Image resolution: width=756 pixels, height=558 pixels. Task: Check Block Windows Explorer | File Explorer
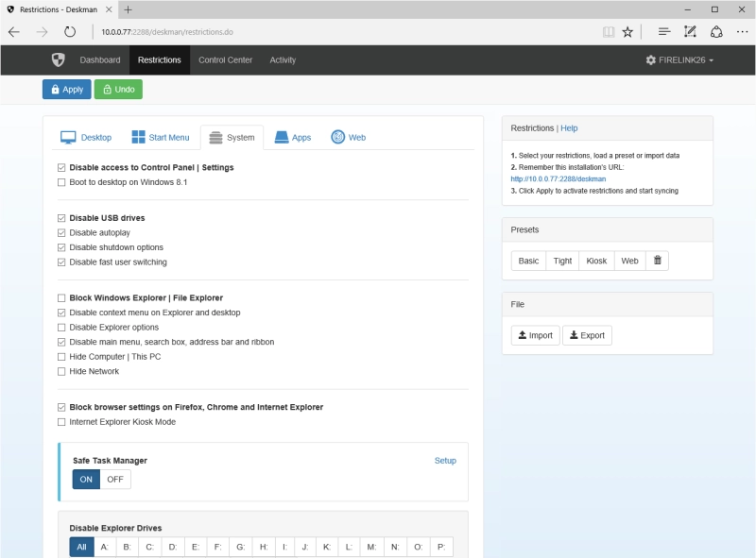point(61,297)
